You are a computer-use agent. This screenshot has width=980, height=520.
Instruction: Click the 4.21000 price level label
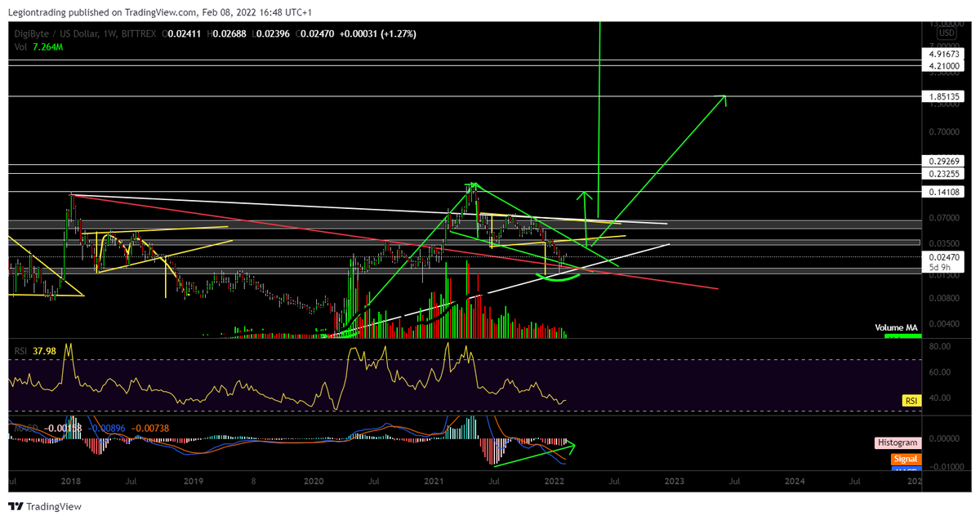coord(942,65)
